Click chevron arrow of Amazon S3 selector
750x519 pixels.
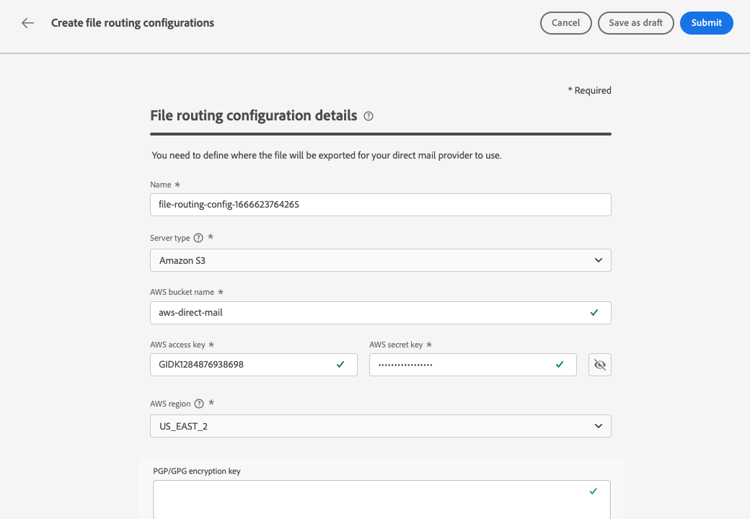tap(598, 260)
